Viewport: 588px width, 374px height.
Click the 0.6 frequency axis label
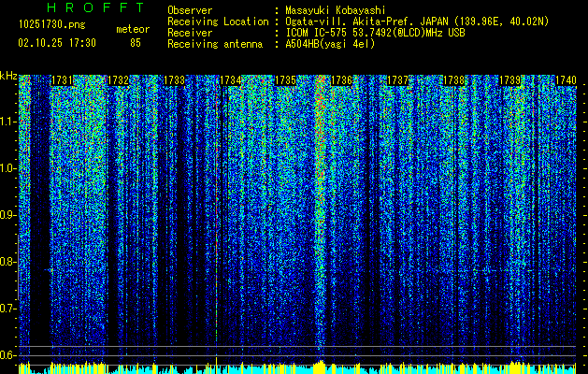7,355
